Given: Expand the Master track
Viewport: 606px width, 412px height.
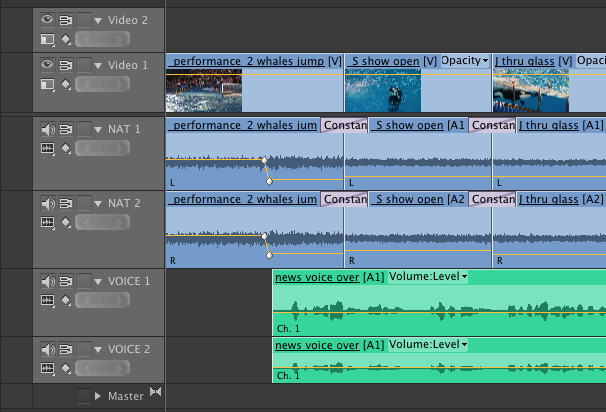Looking at the screenshot, I should tap(98, 396).
